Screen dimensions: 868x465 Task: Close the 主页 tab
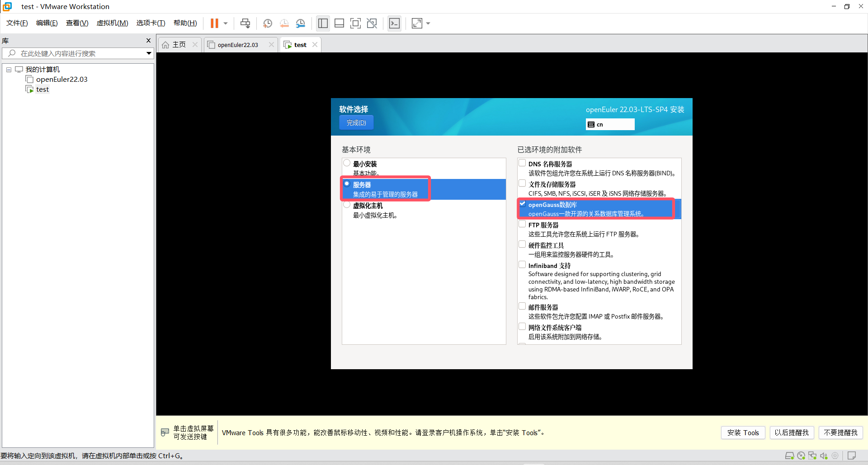(x=195, y=44)
